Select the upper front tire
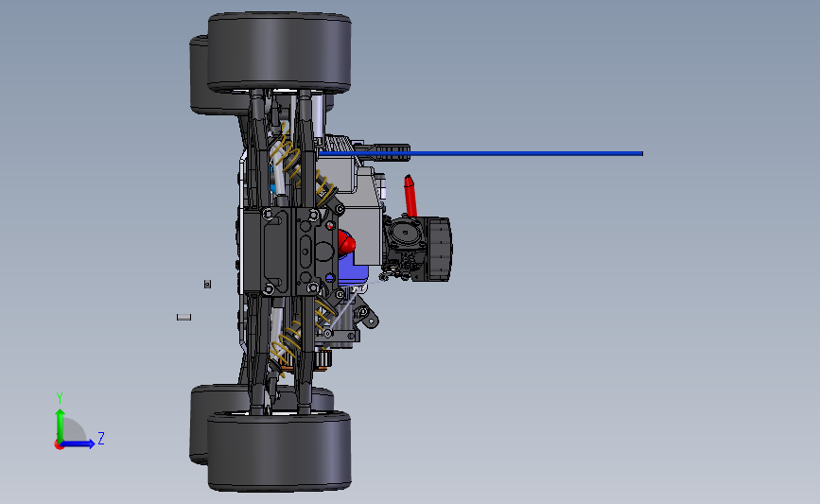Screen dimensions: 820x504 [279, 53]
